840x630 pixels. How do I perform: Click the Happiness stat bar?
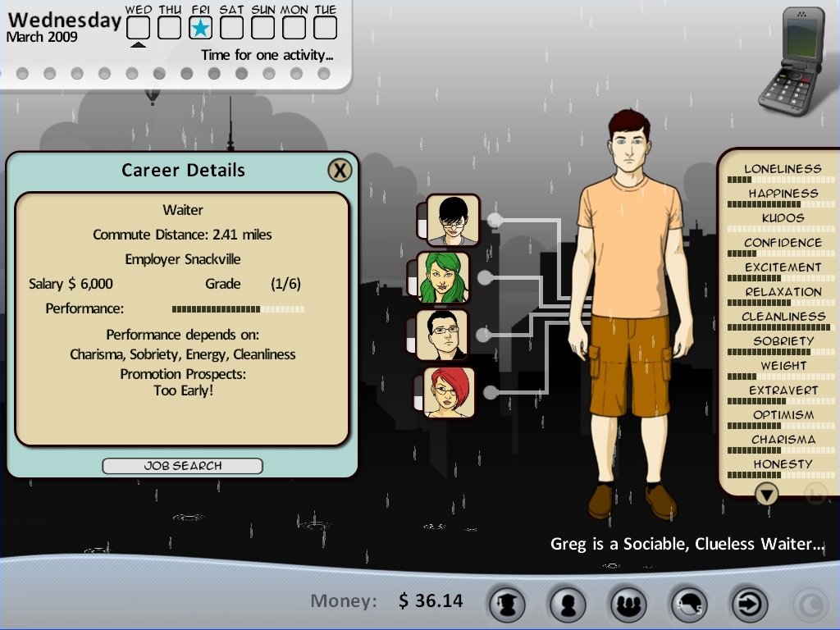[x=782, y=204]
